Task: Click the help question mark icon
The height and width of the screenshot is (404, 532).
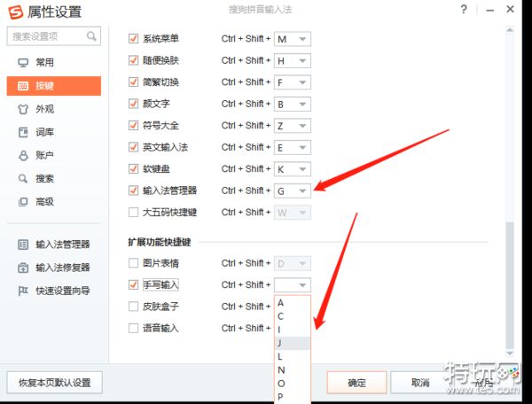Action: [x=464, y=9]
